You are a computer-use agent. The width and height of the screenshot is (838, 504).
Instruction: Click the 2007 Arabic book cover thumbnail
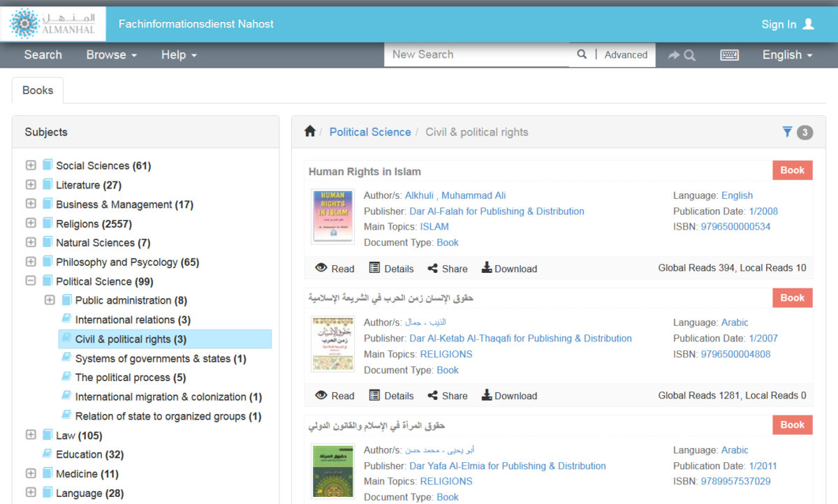pyautogui.click(x=333, y=343)
